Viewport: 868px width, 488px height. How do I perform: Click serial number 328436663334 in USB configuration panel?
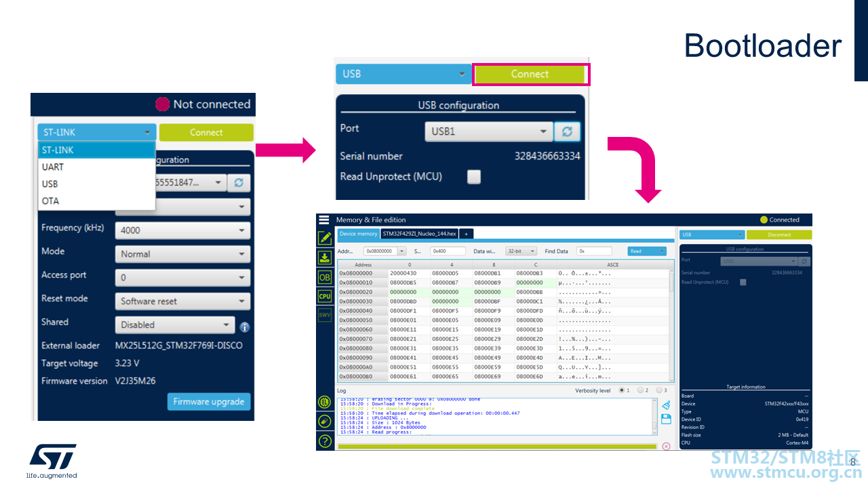click(x=547, y=156)
